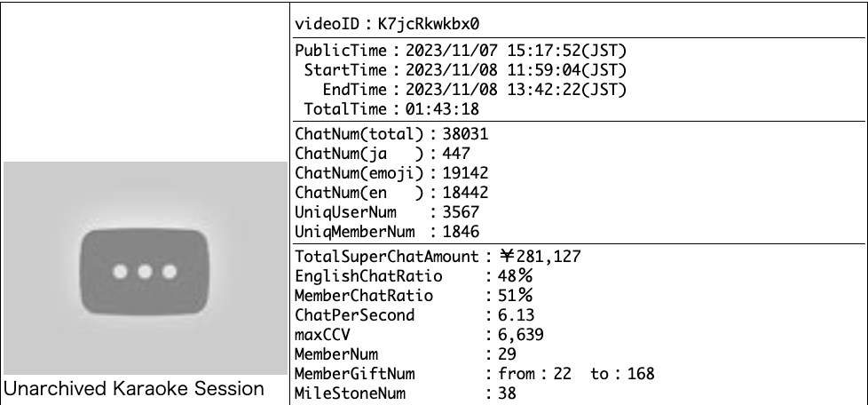The width and height of the screenshot is (868, 405).
Task: Click the three-dots icon in the thumbnail
Action: pyautogui.click(x=145, y=273)
